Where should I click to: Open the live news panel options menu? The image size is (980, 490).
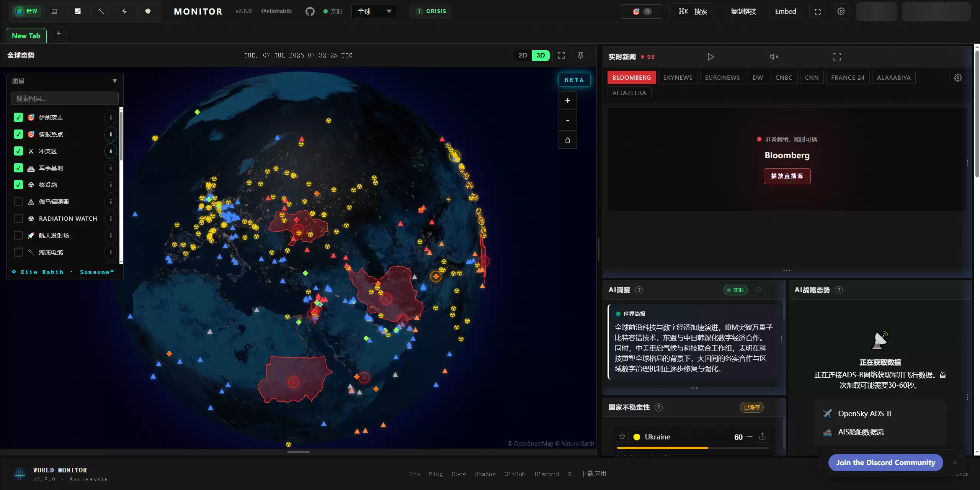click(967, 163)
